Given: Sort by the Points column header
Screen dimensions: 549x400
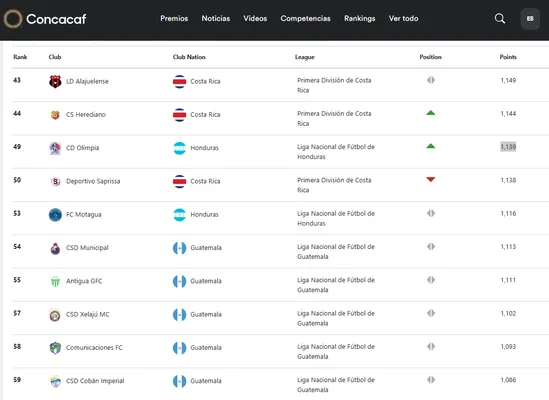Looking at the screenshot, I should [508, 57].
